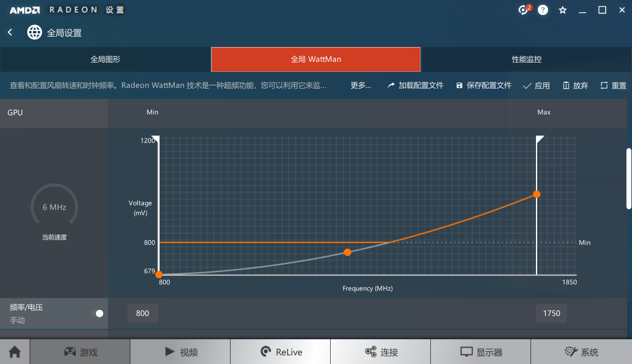This screenshot has width=632, height=364.
Task: Click the vertical scrollbar thumb
Action: (629, 178)
